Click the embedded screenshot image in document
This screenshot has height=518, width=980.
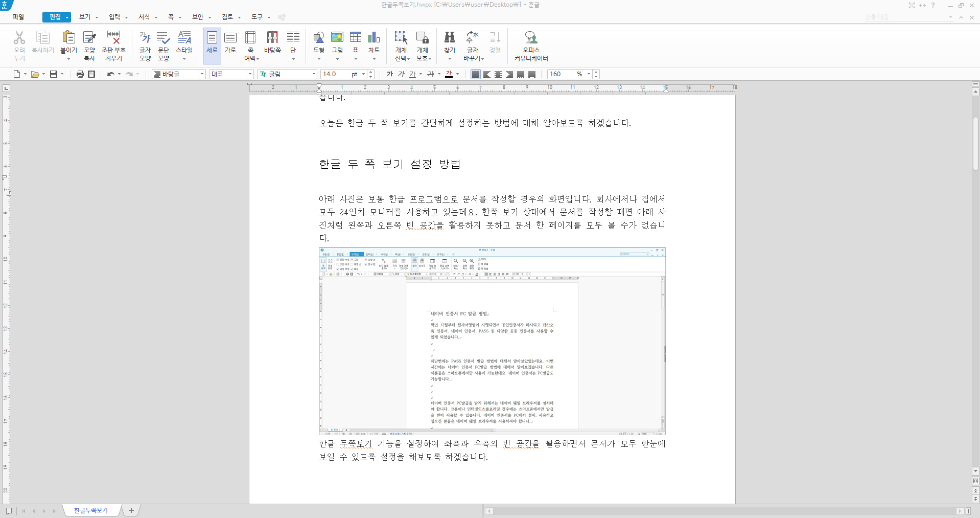click(492, 341)
